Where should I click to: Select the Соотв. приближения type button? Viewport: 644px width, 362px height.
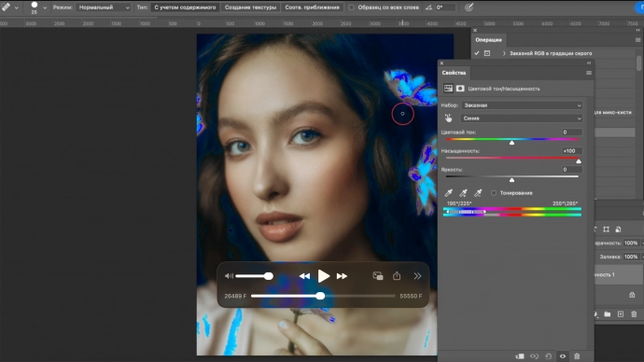pos(312,7)
